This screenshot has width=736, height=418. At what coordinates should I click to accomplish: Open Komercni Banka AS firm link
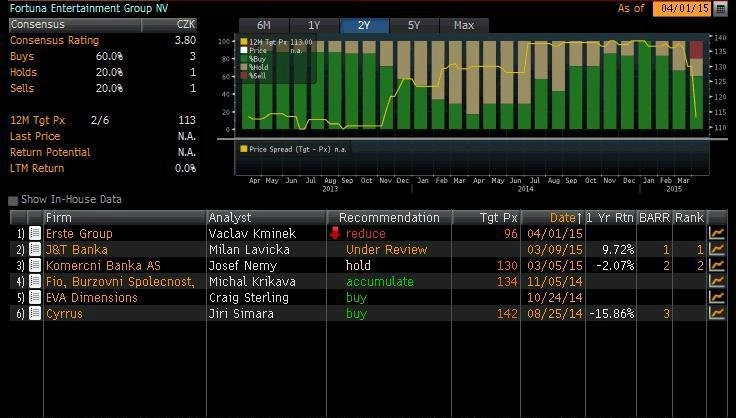point(103,265)
